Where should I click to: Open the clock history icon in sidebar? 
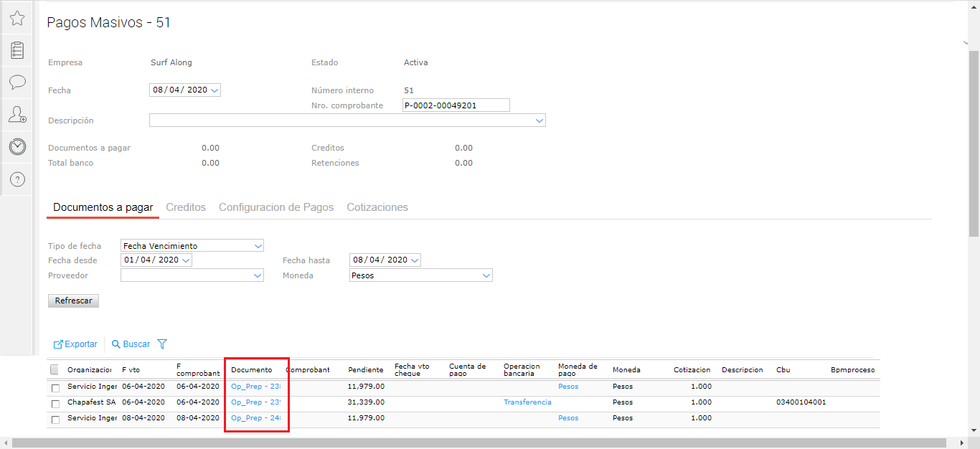(17, 146)
